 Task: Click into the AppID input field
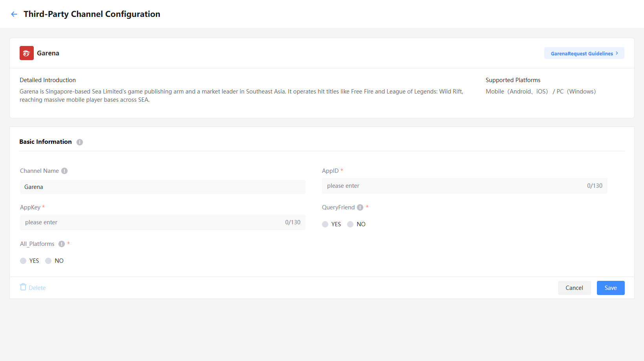tap(465, 186)
